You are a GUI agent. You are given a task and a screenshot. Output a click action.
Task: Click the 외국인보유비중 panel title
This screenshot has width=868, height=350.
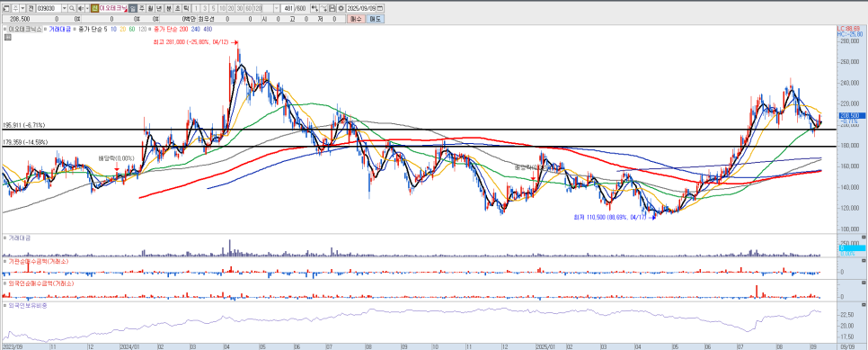(28, 305)
